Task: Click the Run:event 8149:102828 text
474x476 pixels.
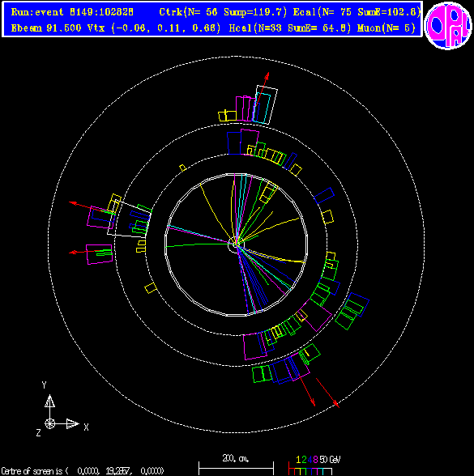Action: point(72,12)
